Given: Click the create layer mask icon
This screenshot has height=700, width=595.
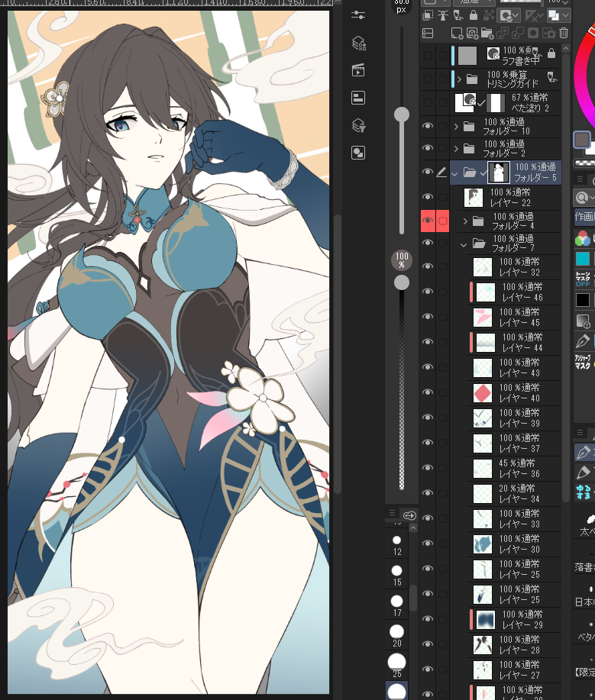Looking at the screenshot, I should [533, 33].
